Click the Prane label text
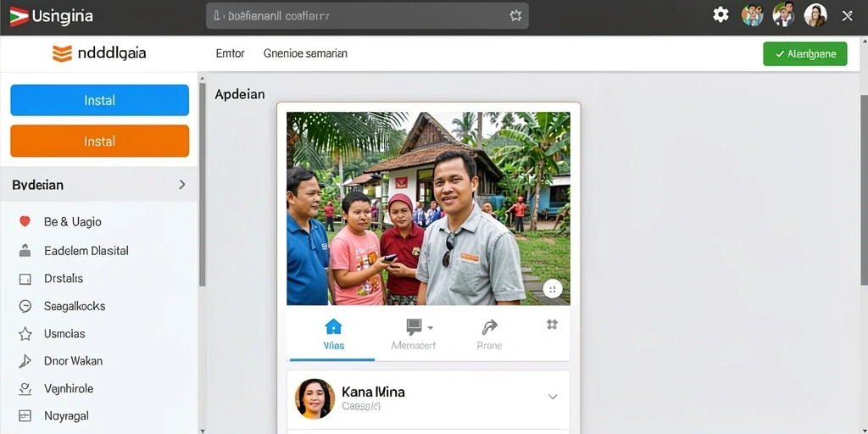This screenshot has width=868, height=434. point(489,346)
